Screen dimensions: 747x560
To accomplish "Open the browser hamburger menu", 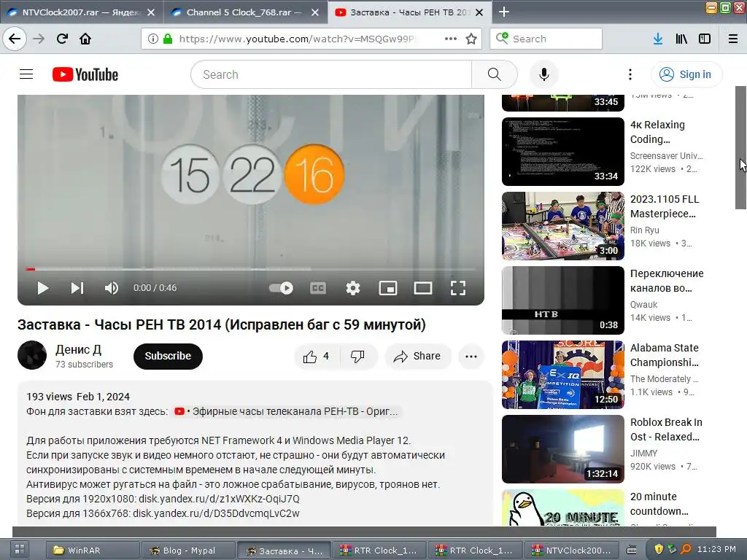I will pos(733,39).
